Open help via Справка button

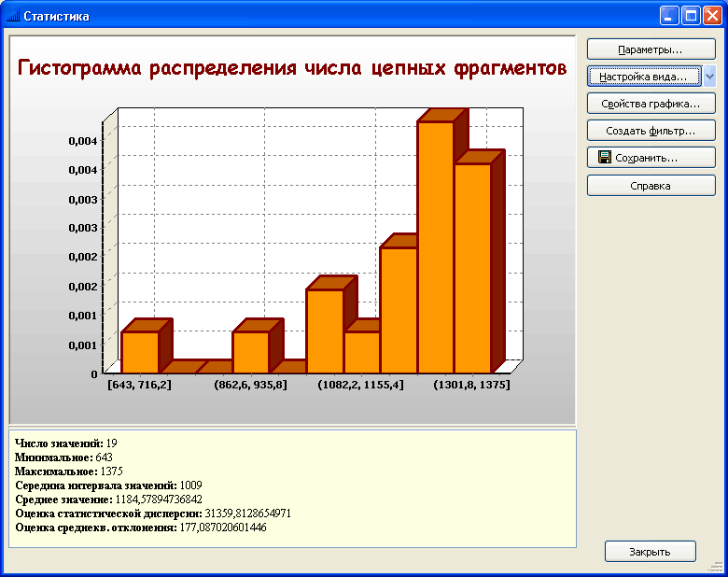click(651, 186)
